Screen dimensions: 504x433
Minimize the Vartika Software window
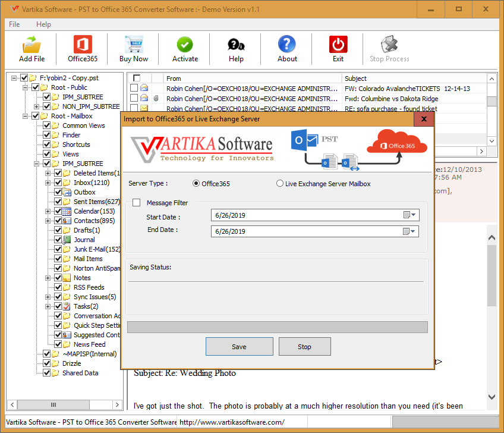pos(431,10)
